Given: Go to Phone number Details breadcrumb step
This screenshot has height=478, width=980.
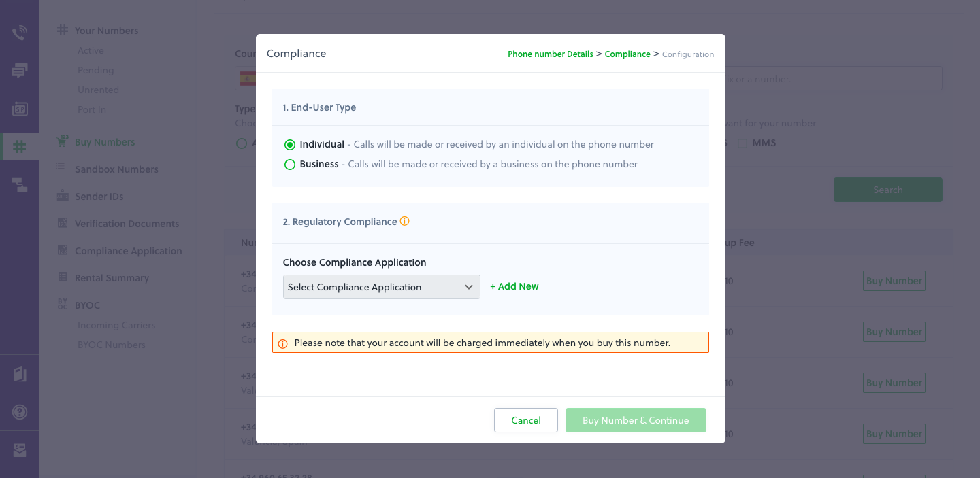Looking at the screenshot, I should (x=551, y=54).
